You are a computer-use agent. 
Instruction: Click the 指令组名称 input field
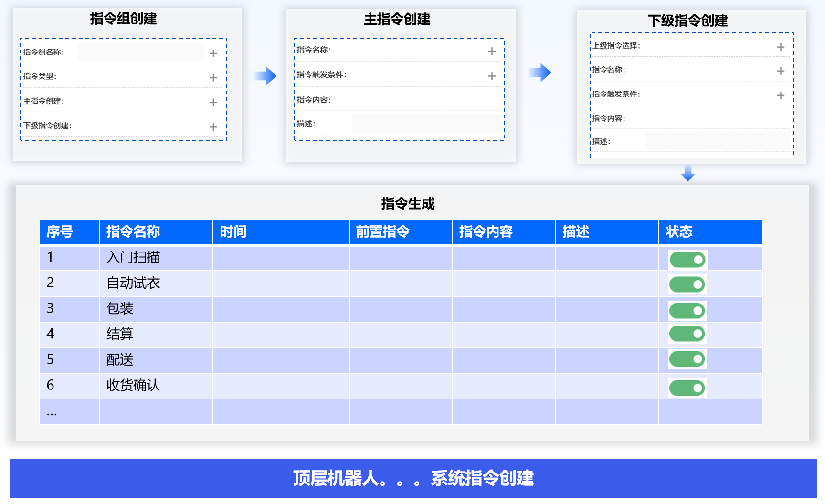coord(140,52)
